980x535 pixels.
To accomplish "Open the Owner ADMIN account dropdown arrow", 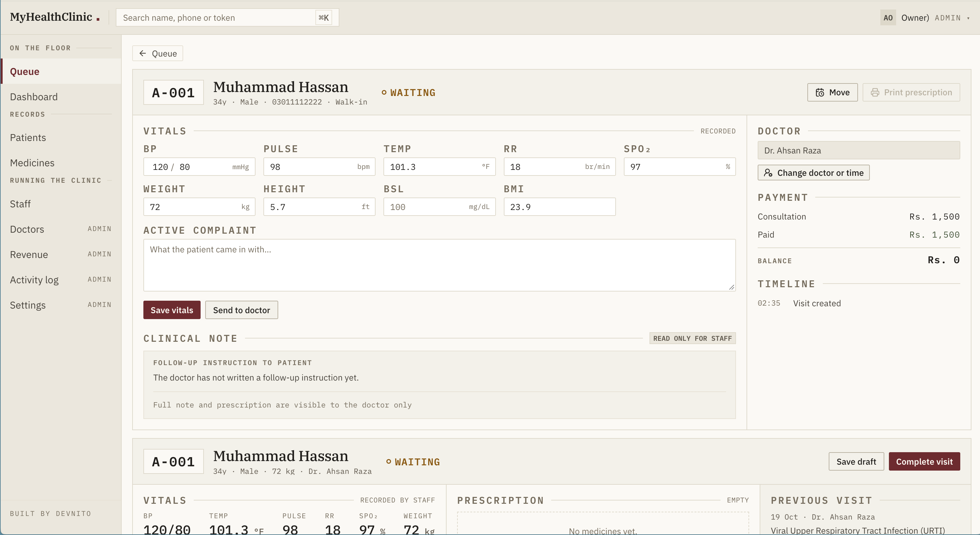I will tap(968, 18).
